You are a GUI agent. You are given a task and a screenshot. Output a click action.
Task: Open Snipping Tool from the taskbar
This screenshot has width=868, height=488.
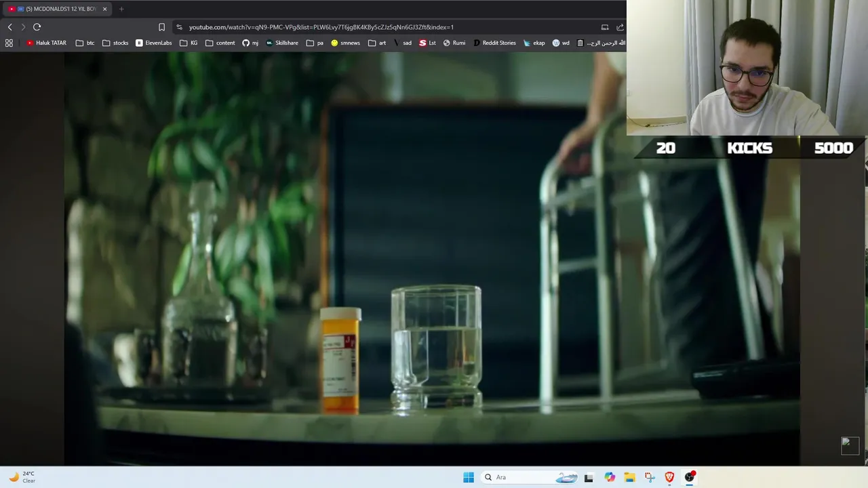(650, 477)
